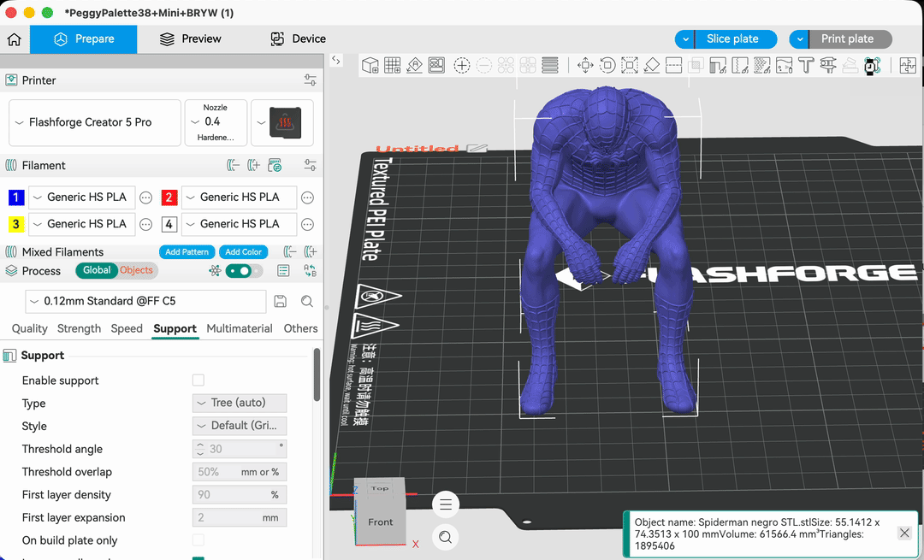Click the Arrange all objects icon
The height and width of the screenshot is (560, 924).
(x=436, y=65)
